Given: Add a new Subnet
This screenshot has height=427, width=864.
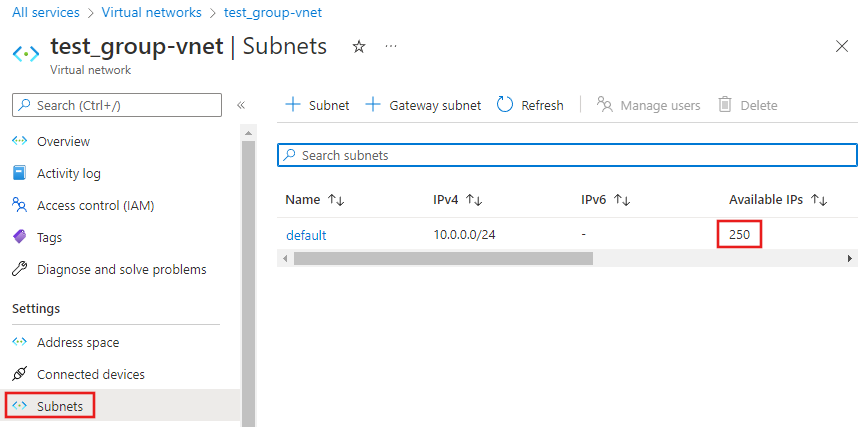Looking at the screenshot, I should (x=317, y=105).
